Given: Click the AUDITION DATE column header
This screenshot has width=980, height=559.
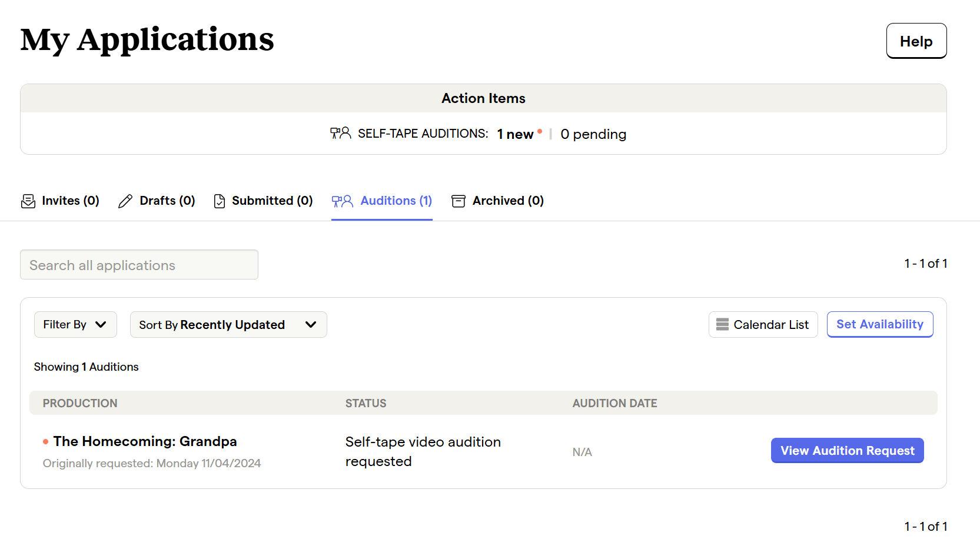Looking at the screenshot, I should [x=614, y=403].
